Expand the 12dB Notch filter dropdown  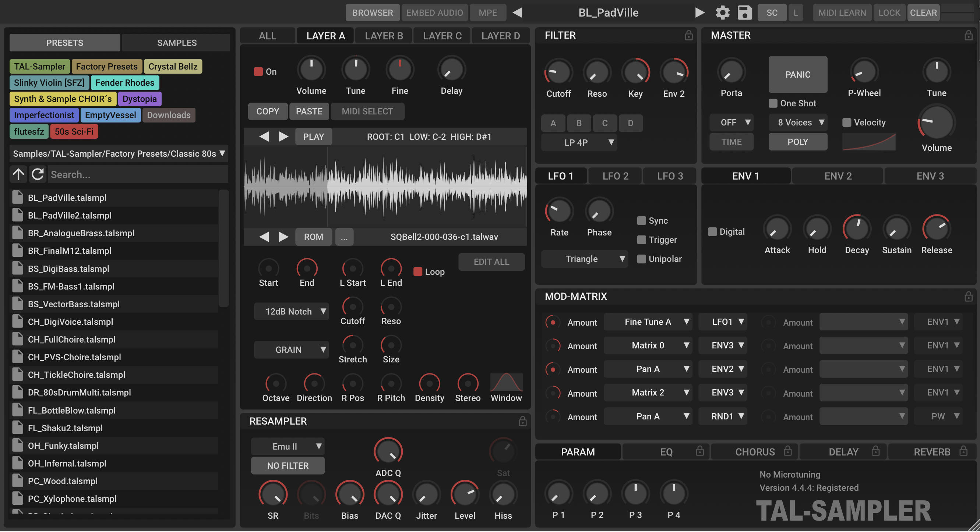click(289, 311)
